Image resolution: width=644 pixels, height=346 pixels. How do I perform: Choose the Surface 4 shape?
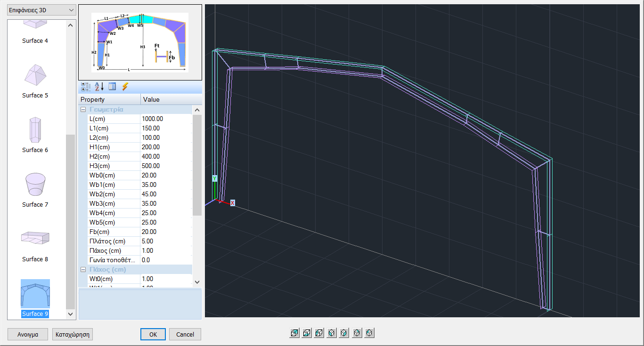(x=35, y=32)
